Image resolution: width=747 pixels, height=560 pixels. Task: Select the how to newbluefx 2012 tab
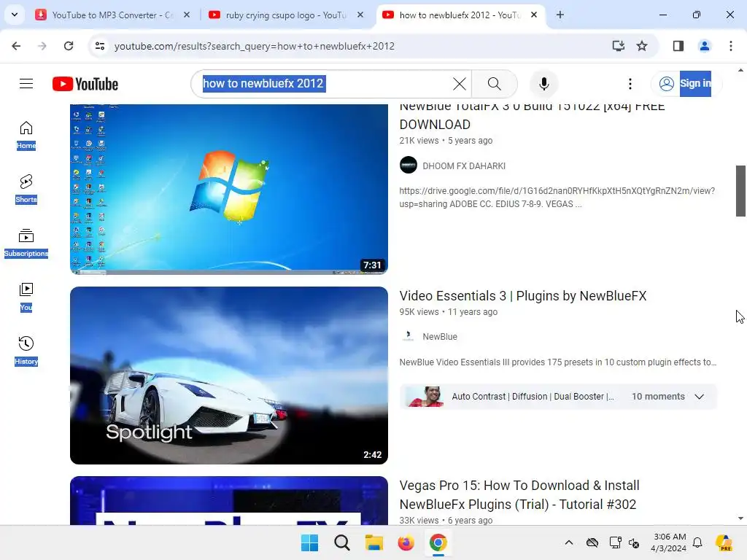tap(460, 15)
